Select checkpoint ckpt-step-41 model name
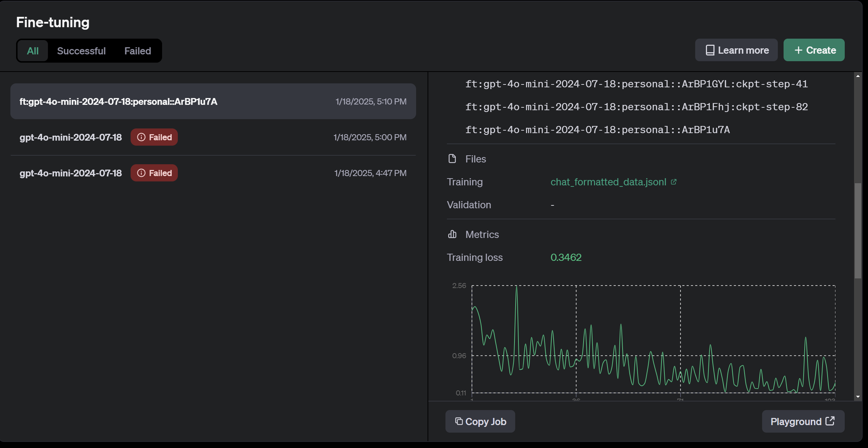 (x=636, y=84)
